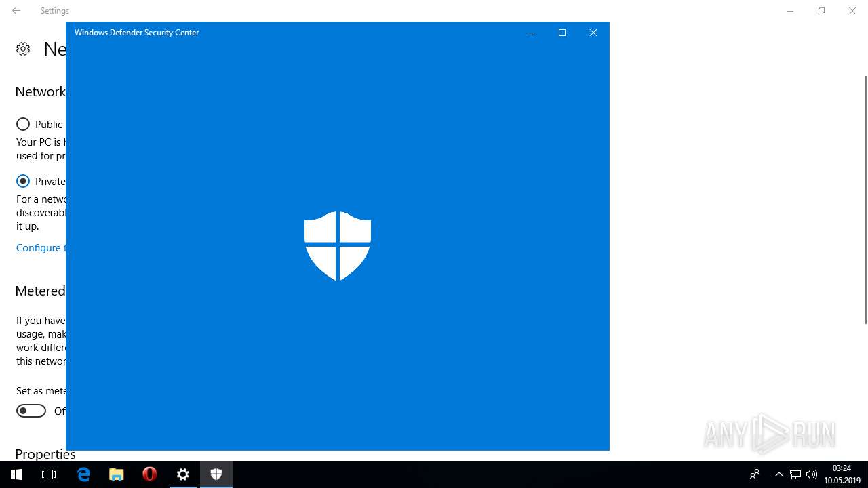This screenshot has height=488, width=868.
Task: Click the volume speaker tray icon
Action: (812, 474)
